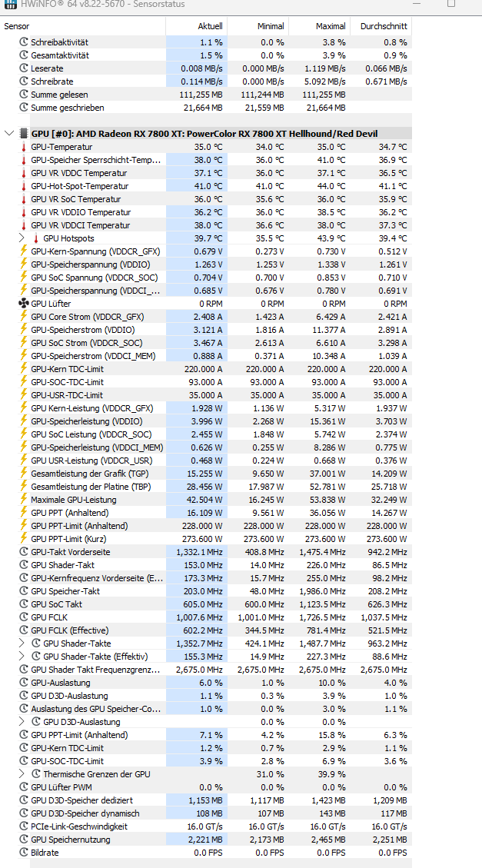Screen dimensions: 482x868
Task: Click thermometer icon beside GPU Hotspots
Action: [36, 238]
